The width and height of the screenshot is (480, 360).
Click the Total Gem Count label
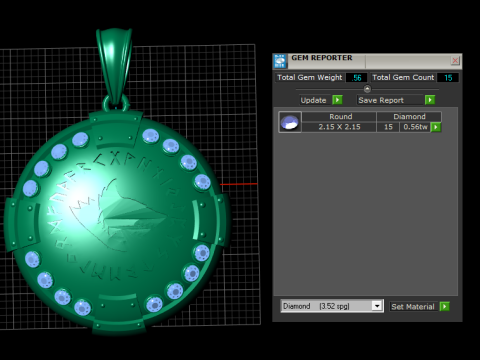[x=403, y=78]
